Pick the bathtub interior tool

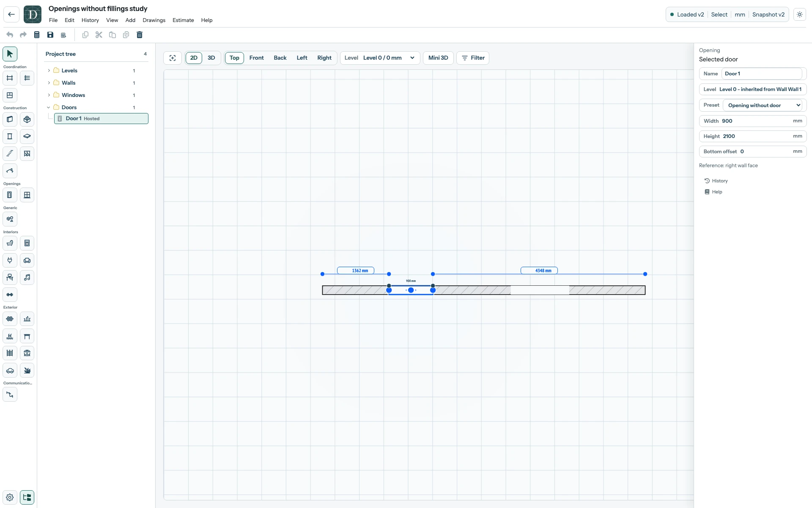coord(10,243)
